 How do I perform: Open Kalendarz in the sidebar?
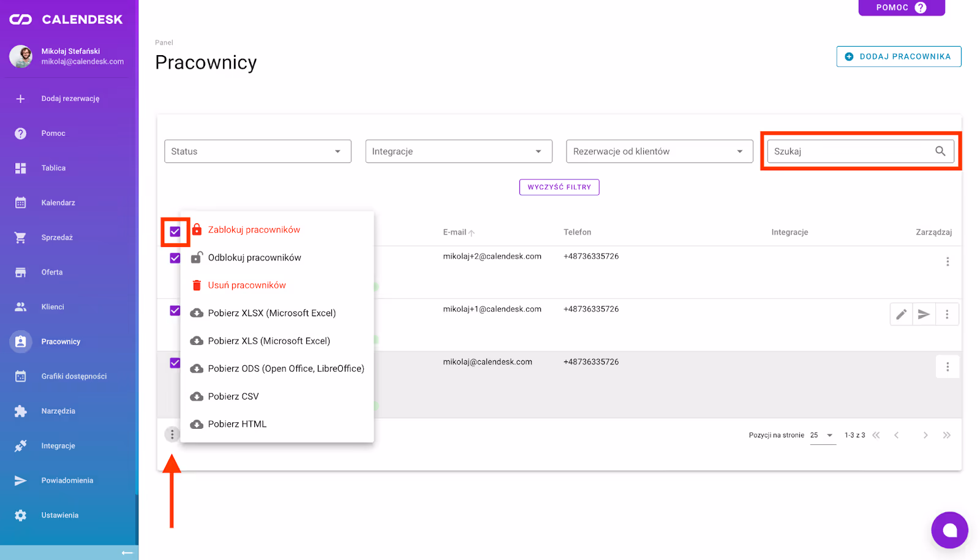pyautogui.click(x=58, y=203)
